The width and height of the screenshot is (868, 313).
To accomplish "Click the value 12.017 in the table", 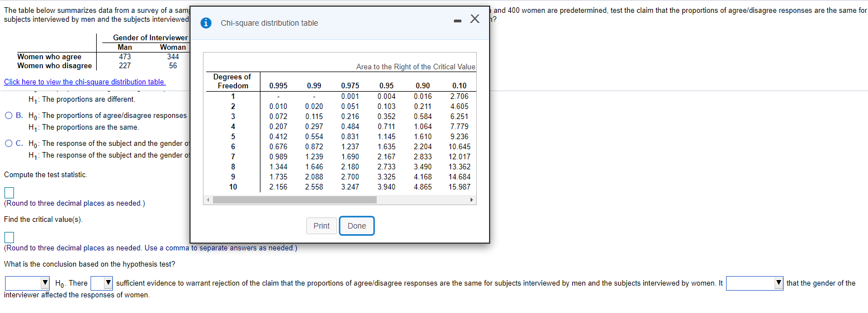I will 459,156.
